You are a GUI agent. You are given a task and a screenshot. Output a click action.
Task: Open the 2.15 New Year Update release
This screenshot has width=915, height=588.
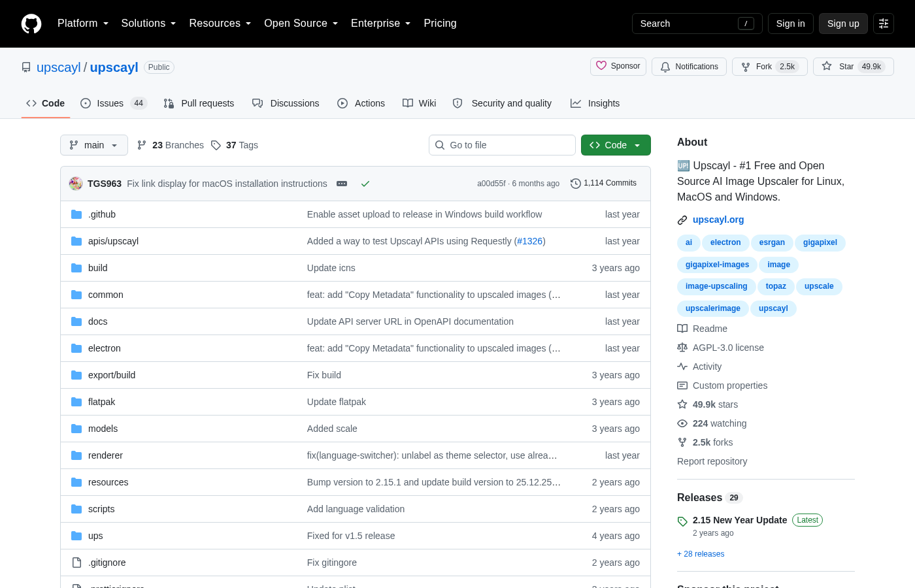[740, 520]
